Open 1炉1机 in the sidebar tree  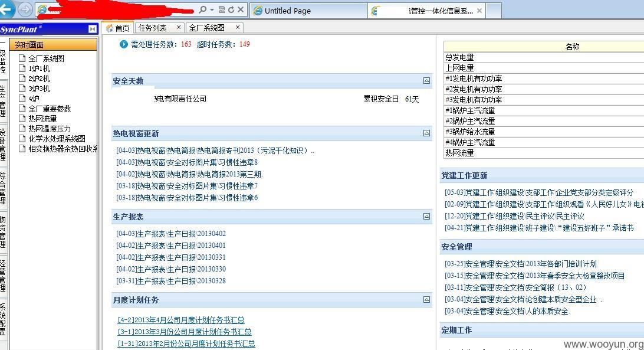click(39, 68)
